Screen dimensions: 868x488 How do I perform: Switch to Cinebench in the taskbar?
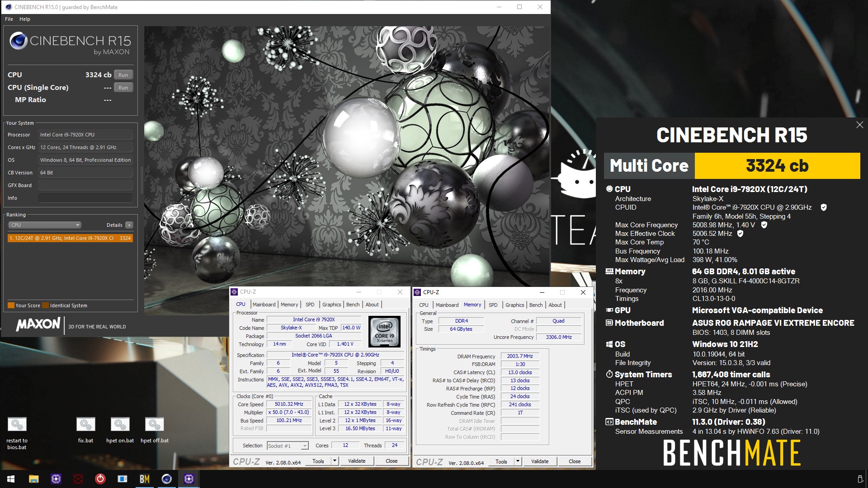pyautogui.click(x=166, y=479)
